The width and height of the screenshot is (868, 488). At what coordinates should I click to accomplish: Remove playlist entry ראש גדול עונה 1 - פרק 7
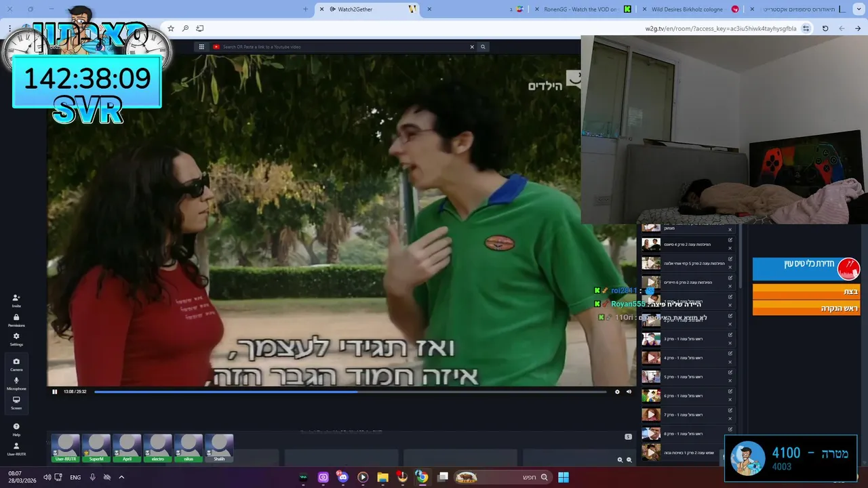730,419
